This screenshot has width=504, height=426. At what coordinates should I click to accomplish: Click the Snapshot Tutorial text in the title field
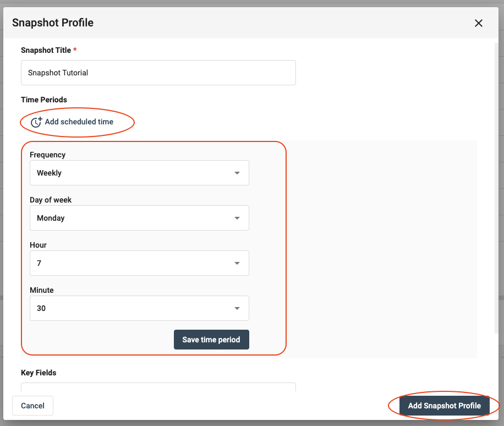tap(58, 73)
